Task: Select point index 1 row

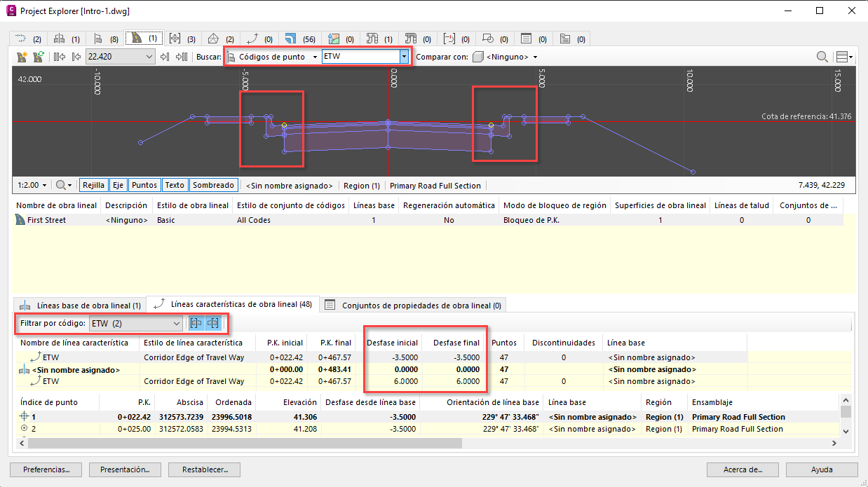Action: click(428, 417)
